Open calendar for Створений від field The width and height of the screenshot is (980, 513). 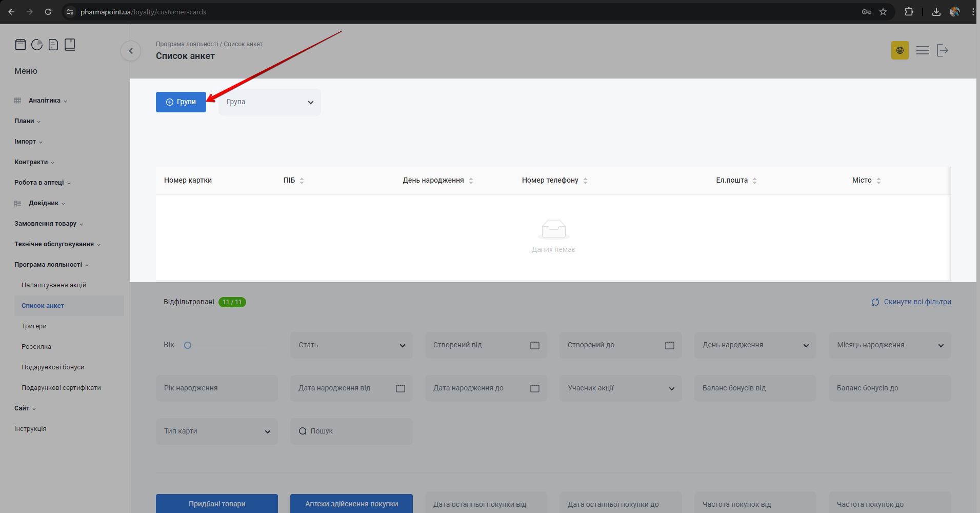coord(534,345)
